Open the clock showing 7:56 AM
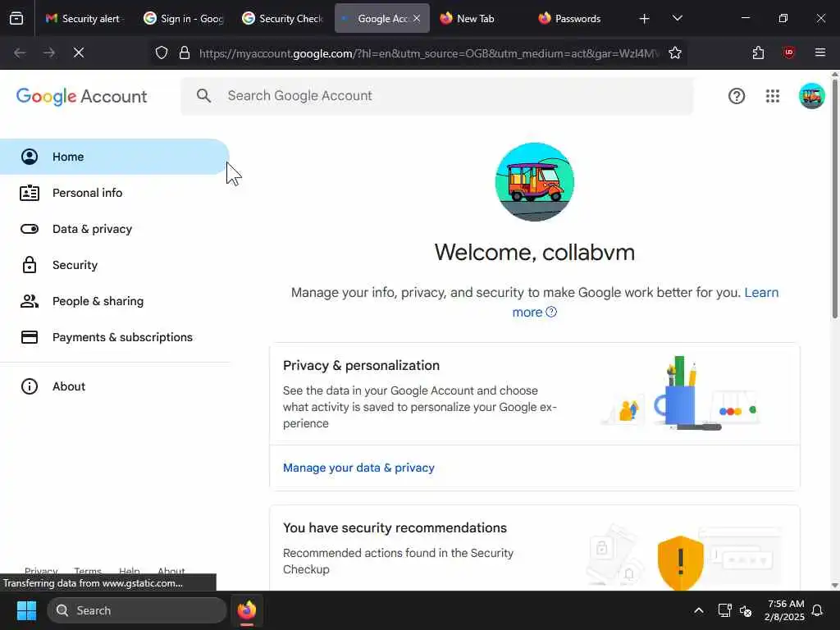Screen dimensions: 840x630 click(x=784, y=610)
